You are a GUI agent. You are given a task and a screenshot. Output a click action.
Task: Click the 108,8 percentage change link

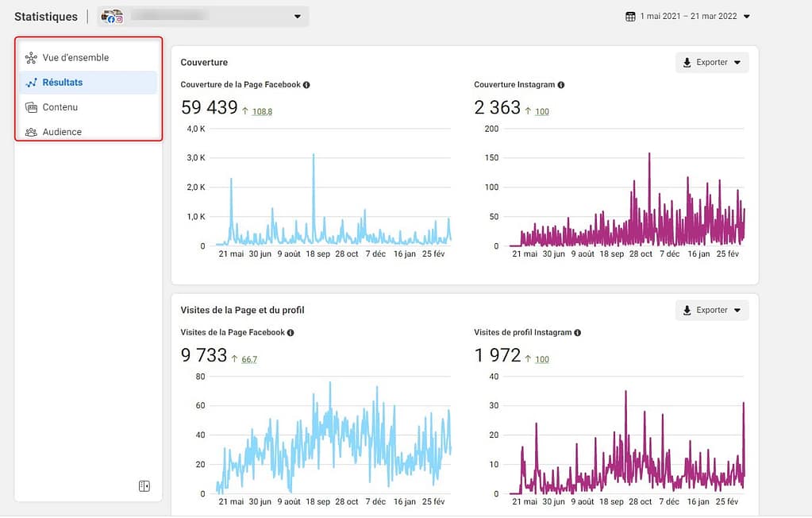point(262,112)
